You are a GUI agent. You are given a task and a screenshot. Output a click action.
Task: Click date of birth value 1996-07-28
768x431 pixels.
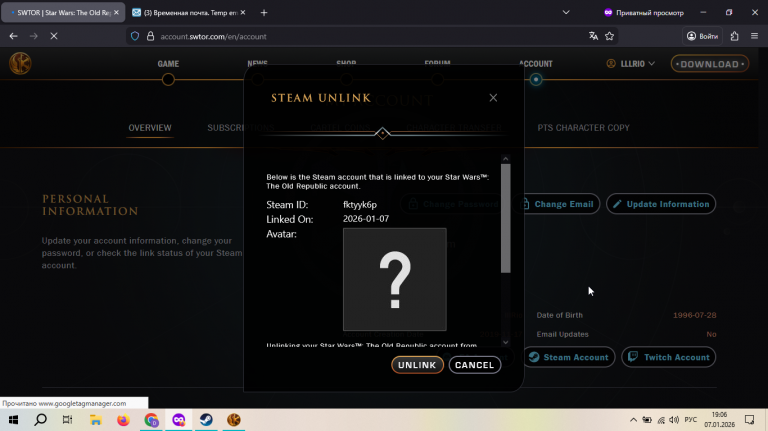coord(695,315)
